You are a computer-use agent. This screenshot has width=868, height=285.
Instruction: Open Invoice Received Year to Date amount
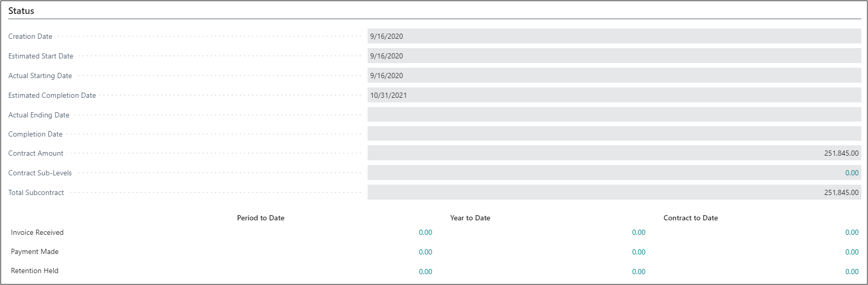click(x=638, y=233)
